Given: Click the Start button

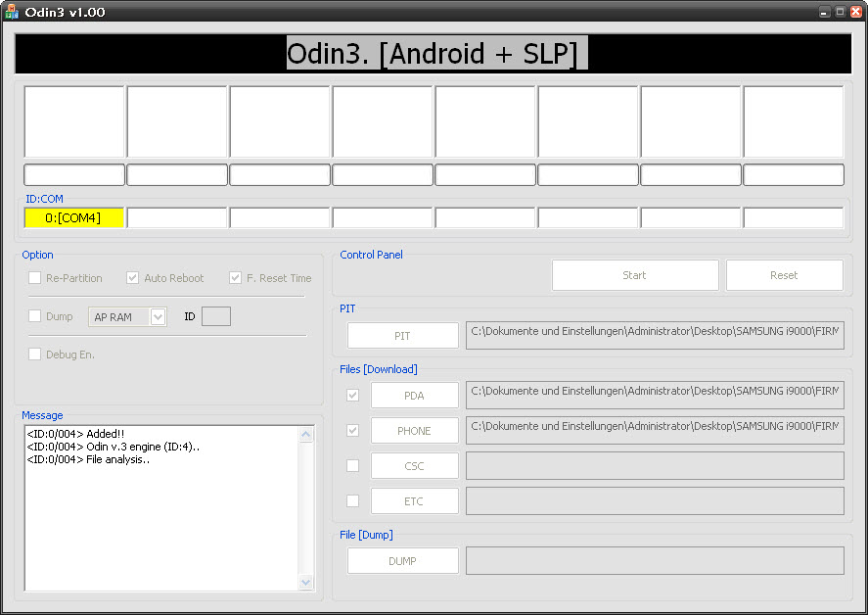Looking at the screenshot, I should point(635,275).
